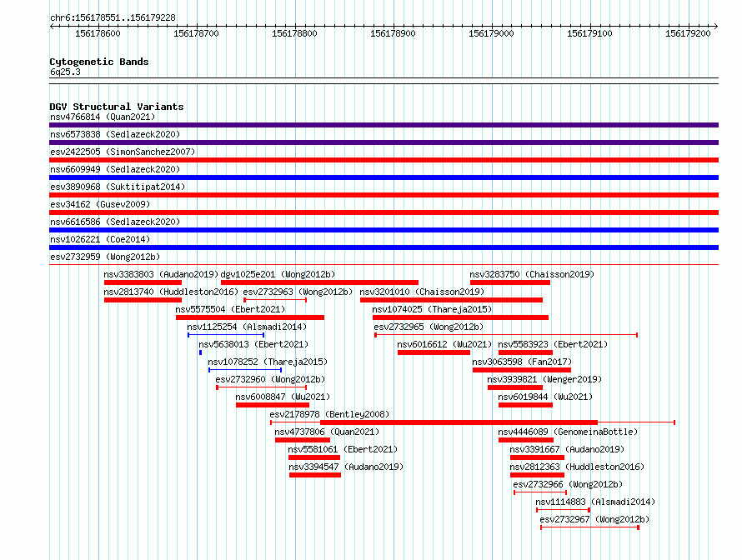Select the blue bar under nsv1026221
The height and width of the screenshot is (560, 742).
point(384,247)
